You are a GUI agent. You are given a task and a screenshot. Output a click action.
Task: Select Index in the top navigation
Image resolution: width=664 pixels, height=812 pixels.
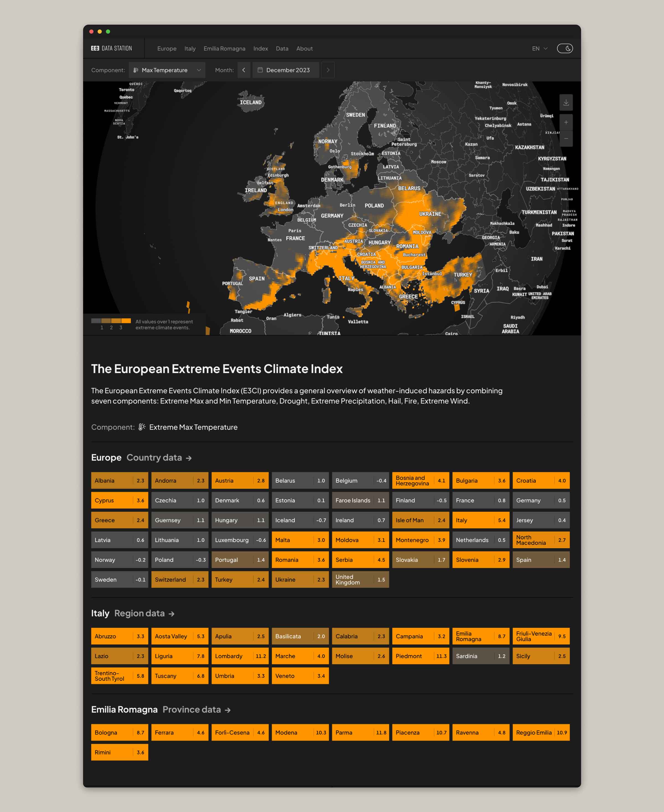(x=260, y=49)
